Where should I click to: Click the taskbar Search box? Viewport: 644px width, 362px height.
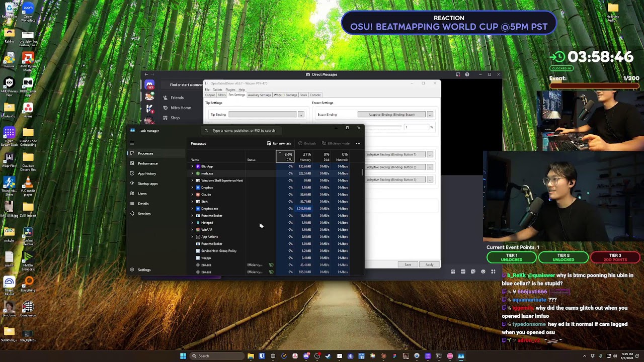coord(216,356)
